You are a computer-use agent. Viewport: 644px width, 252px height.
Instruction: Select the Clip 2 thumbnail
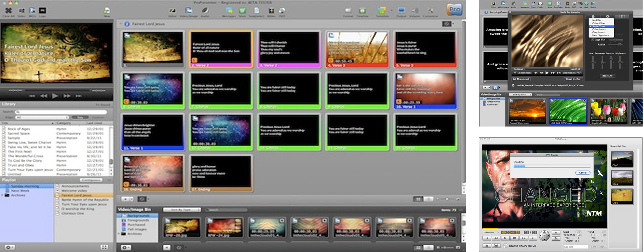(x=622, y=178)
